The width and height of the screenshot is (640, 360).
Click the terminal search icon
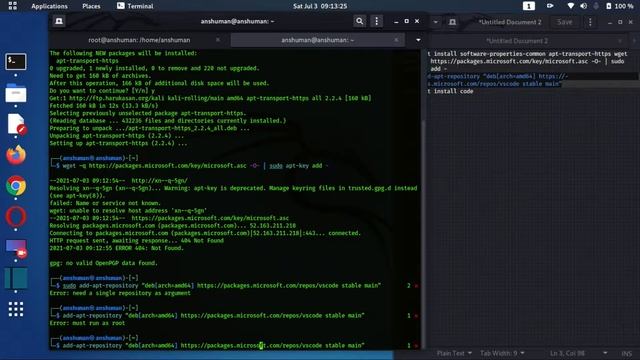pos(359,21)
